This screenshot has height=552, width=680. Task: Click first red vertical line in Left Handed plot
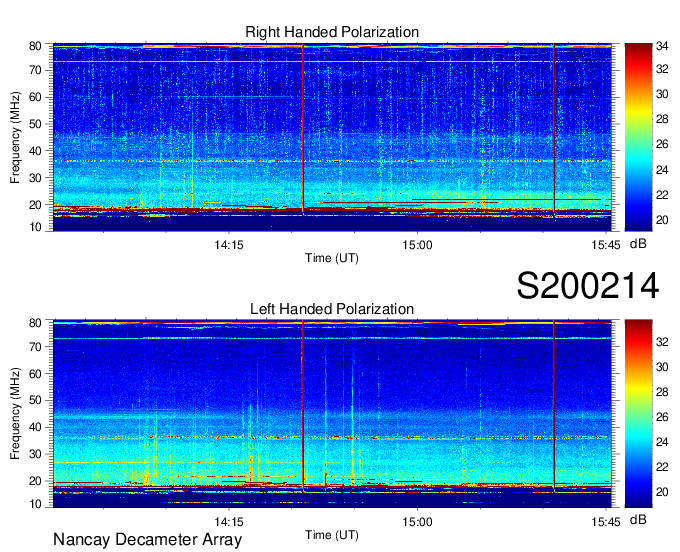coord(303,406)
